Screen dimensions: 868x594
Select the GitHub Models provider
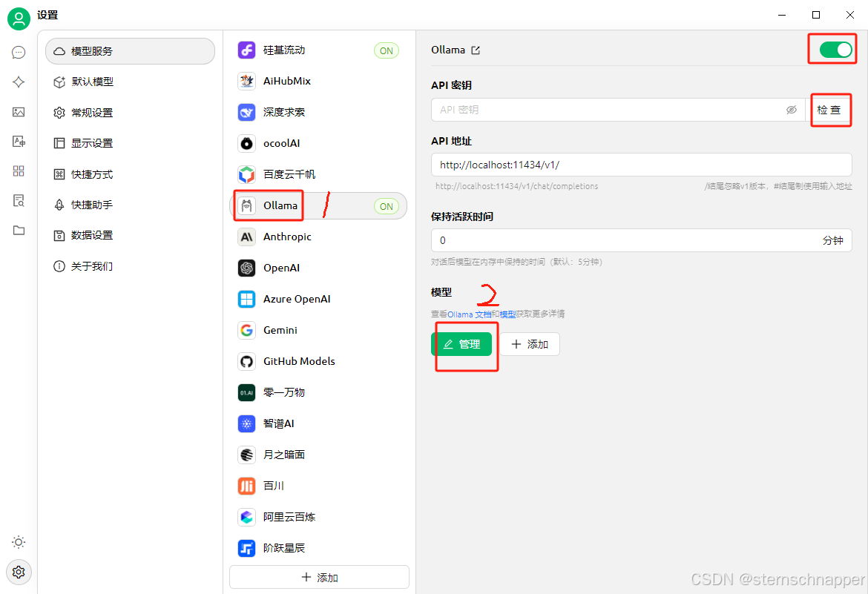point(318,361)
